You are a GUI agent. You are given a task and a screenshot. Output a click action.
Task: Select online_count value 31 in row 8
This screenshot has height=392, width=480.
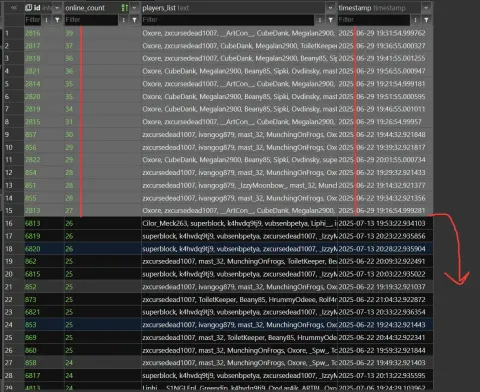coord(103,122)
